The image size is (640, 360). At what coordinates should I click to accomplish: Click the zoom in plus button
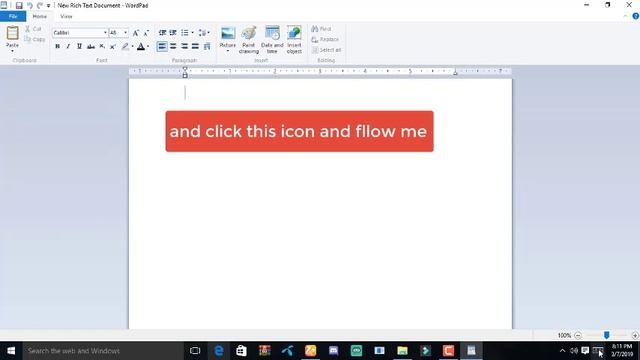point(635,336)
